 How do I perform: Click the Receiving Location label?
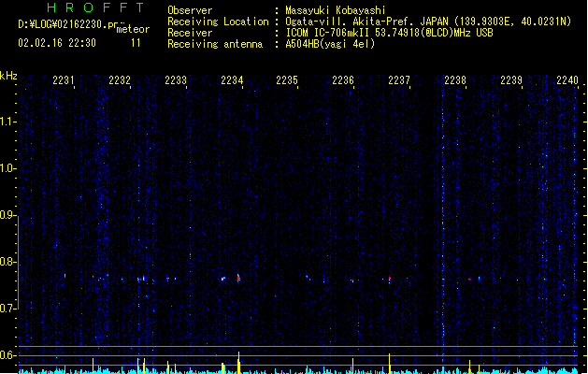click(218, 22)
